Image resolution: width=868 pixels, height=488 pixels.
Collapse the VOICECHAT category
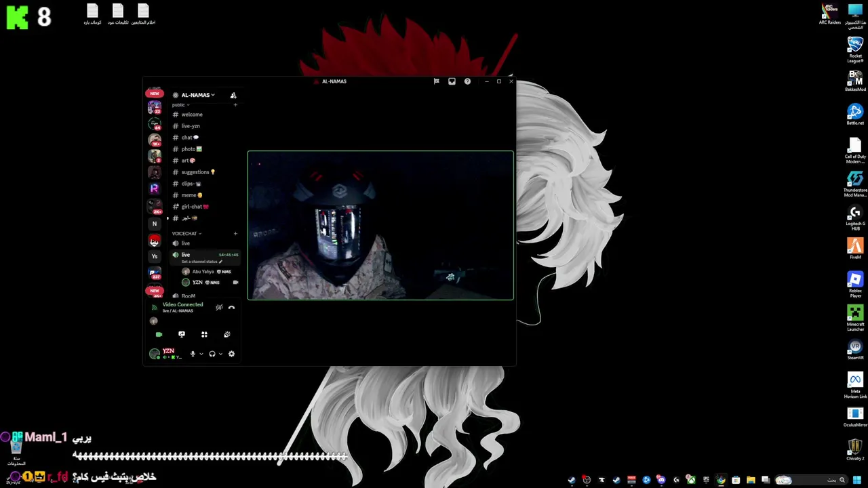coord(186,234)
